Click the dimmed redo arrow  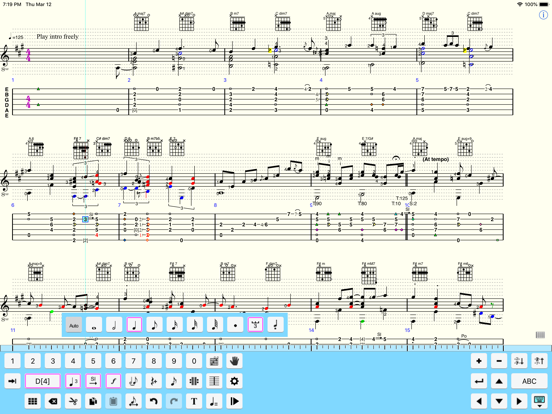tap(174, 401)
